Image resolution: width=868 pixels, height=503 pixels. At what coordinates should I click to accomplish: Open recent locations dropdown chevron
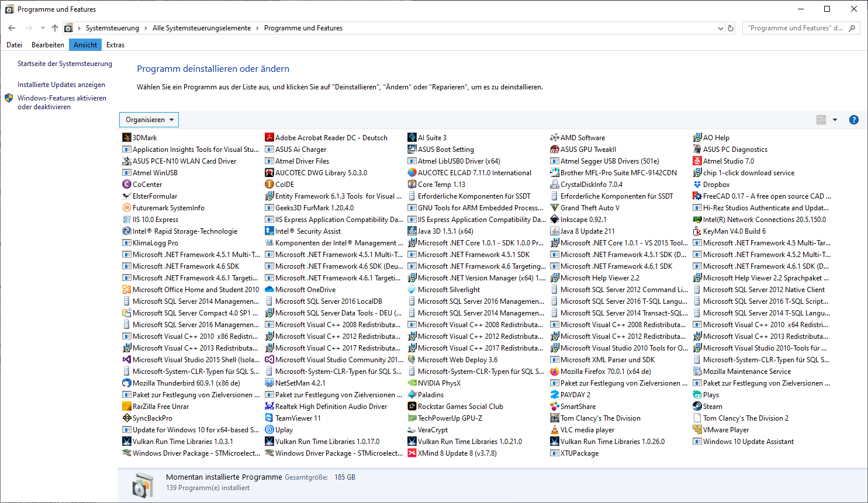pos(43,28)
